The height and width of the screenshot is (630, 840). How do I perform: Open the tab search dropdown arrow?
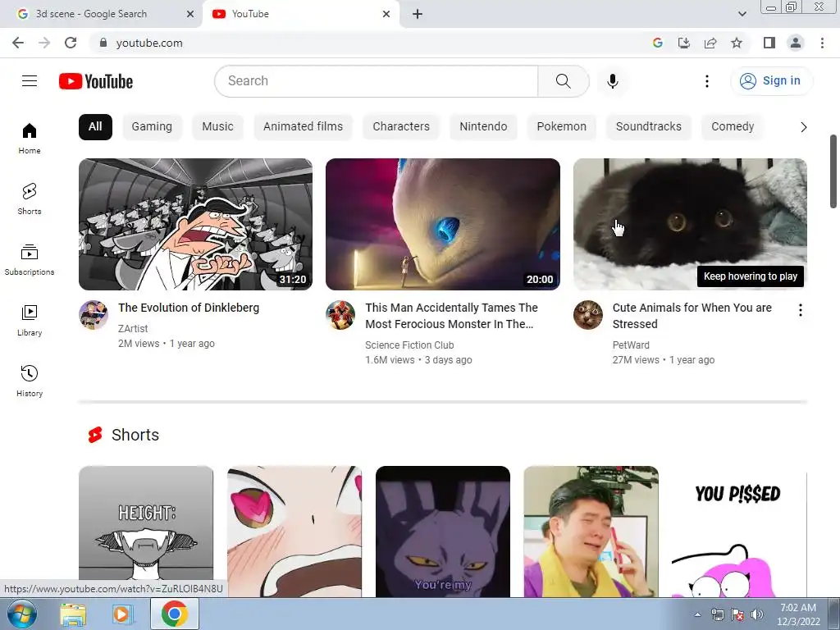pyautogui.click(x=742, y=14)
